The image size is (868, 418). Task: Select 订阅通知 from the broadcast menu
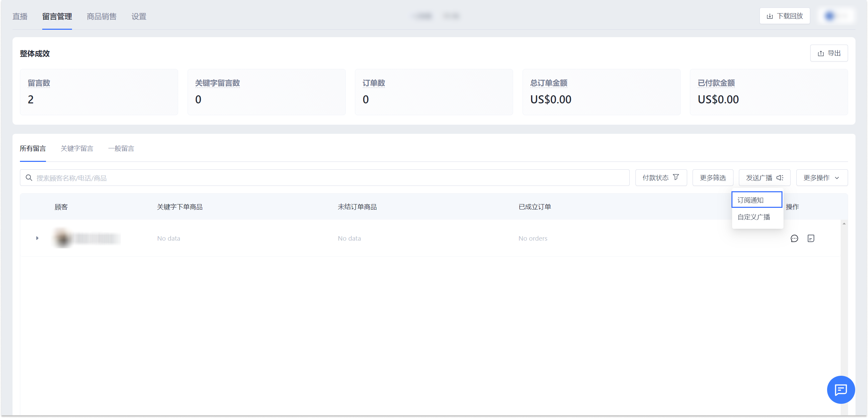pos(757,200)
